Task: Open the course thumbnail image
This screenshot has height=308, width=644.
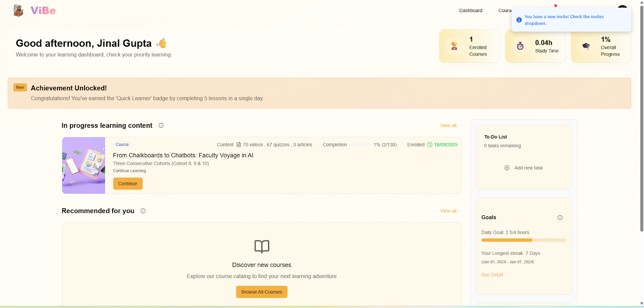Action: point(84,165)
